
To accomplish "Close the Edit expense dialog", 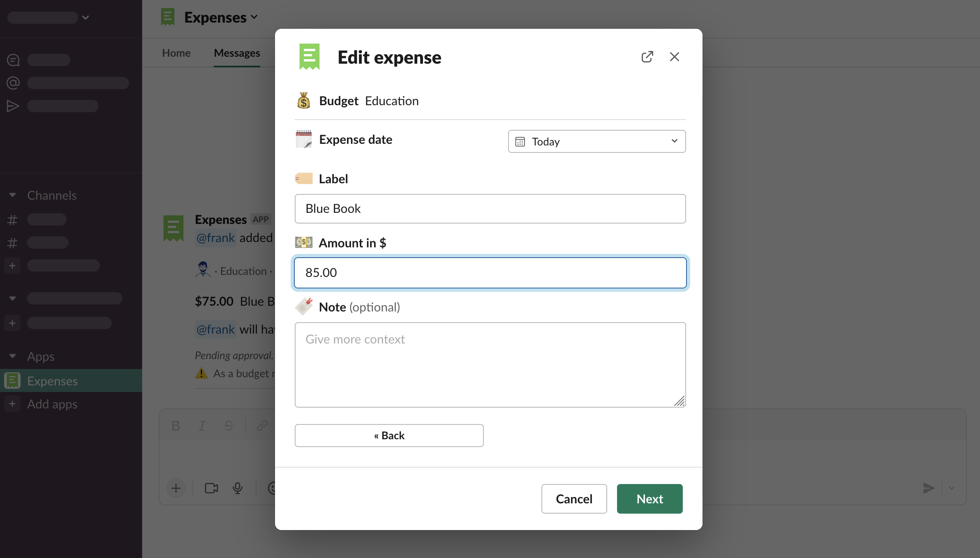I will tap(674, 57).
